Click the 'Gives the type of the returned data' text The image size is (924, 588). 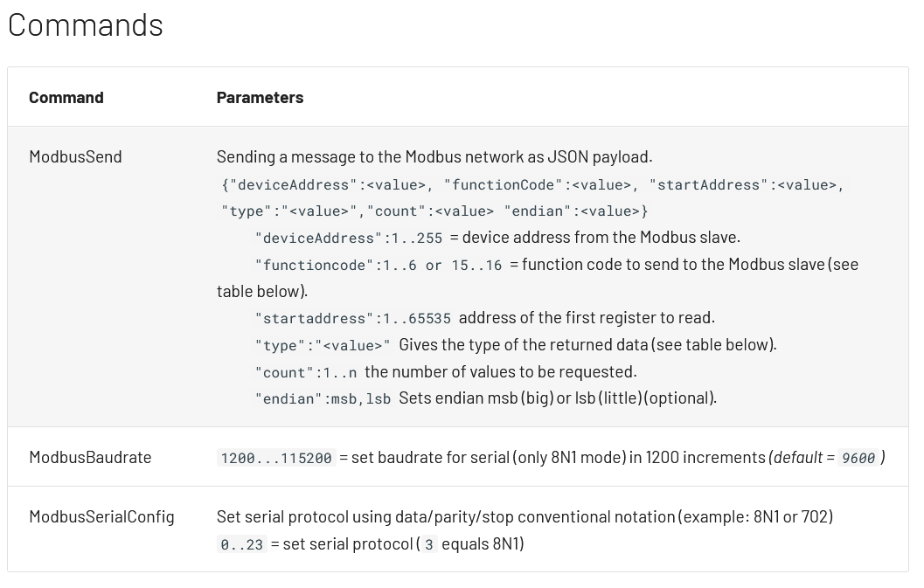tap(587, 344)
